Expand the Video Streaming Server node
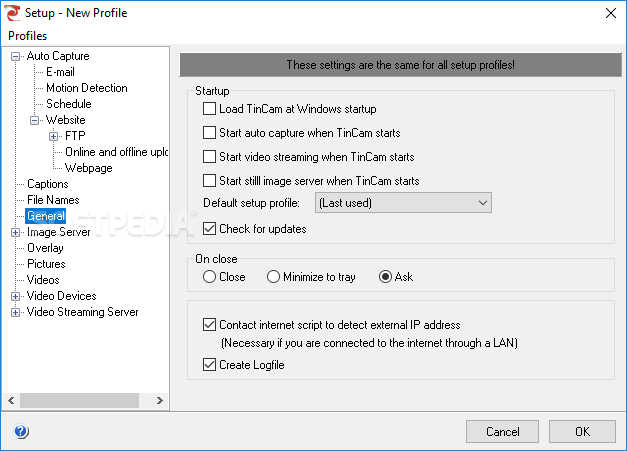Image resolution: width=627 pixels, height=451 pixels. tap(15, 312)
